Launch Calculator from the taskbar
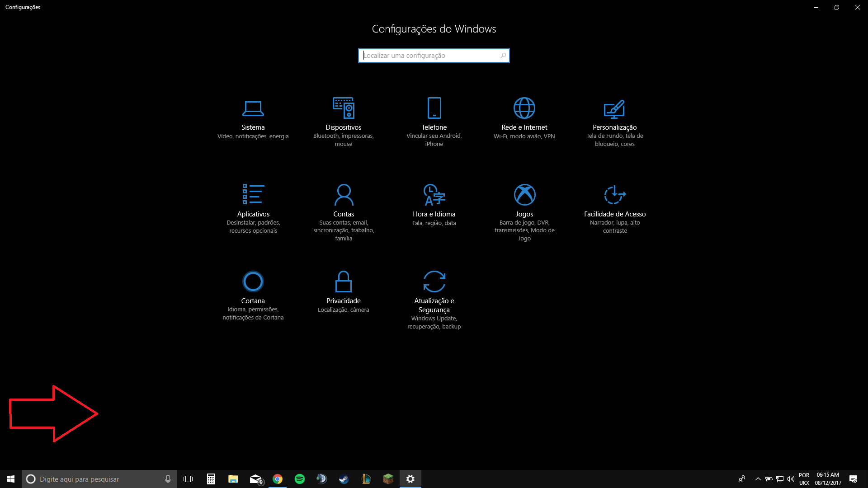Image resolution: width=868 pixels, height=488 pixels. (211, 479)
